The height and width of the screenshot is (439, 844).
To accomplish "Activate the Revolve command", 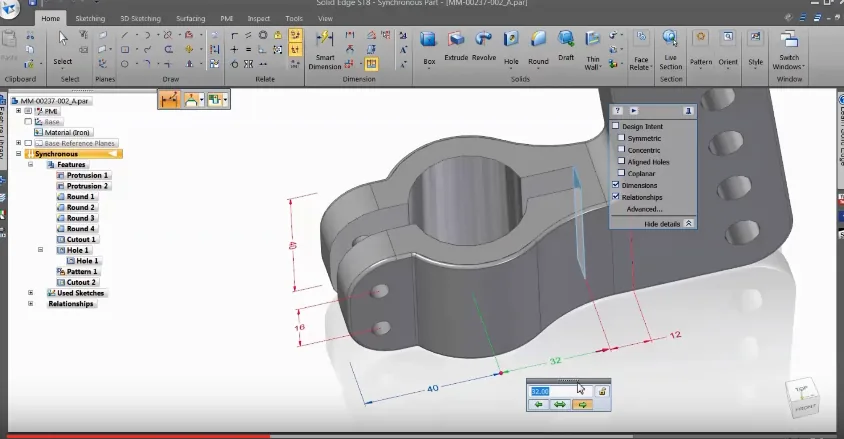I will 483,46.
